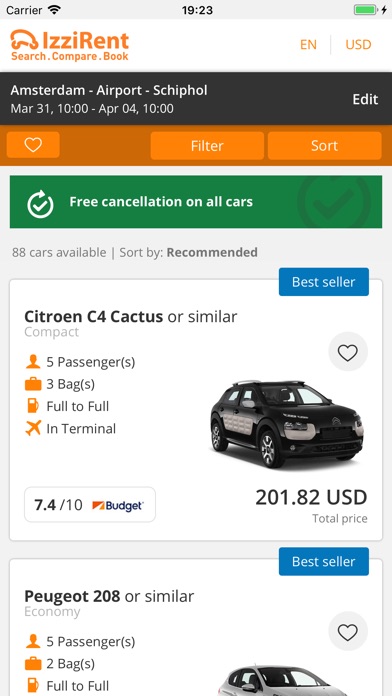Tap the airplane icon by In Terminal

pos(33,428)
